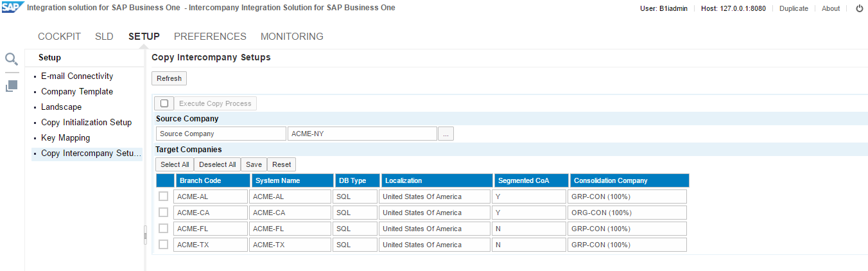
Task: Open the About link in header
Action: click(830, 8)
